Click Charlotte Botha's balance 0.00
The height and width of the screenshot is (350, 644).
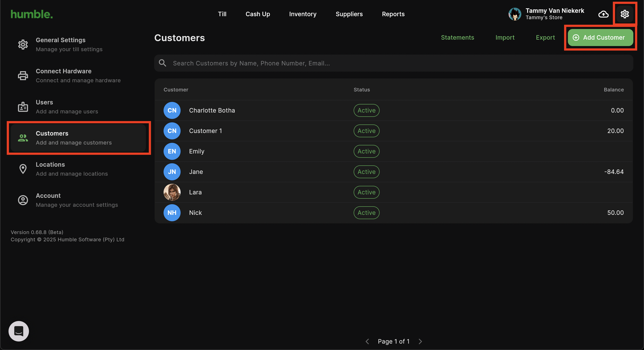617,110
